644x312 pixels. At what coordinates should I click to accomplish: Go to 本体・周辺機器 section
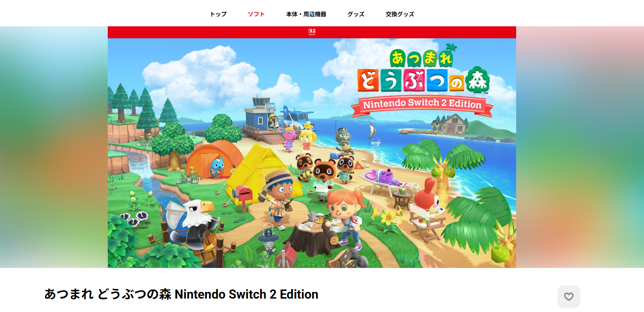click(306, 14)
